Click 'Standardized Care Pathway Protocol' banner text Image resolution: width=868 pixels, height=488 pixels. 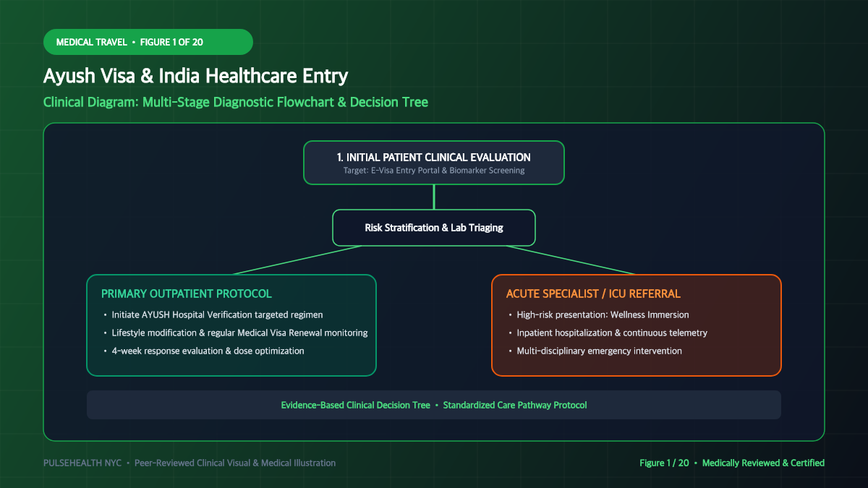[x=515, y=405]
